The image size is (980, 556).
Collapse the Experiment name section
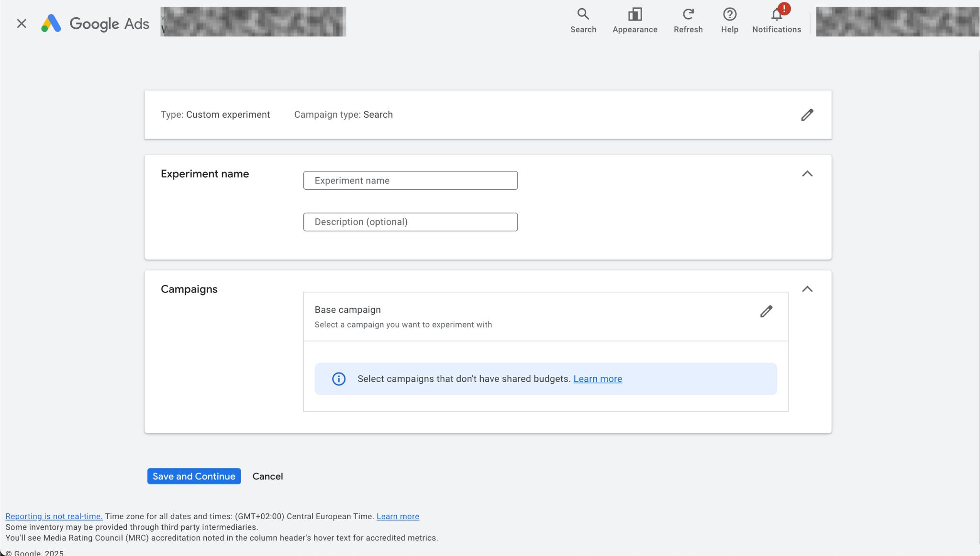pos(807,174)
